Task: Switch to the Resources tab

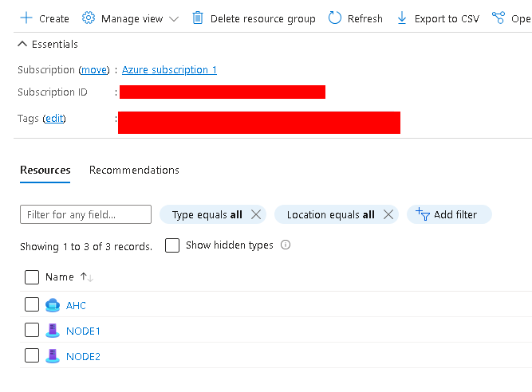Action: (x=45, y=170)
